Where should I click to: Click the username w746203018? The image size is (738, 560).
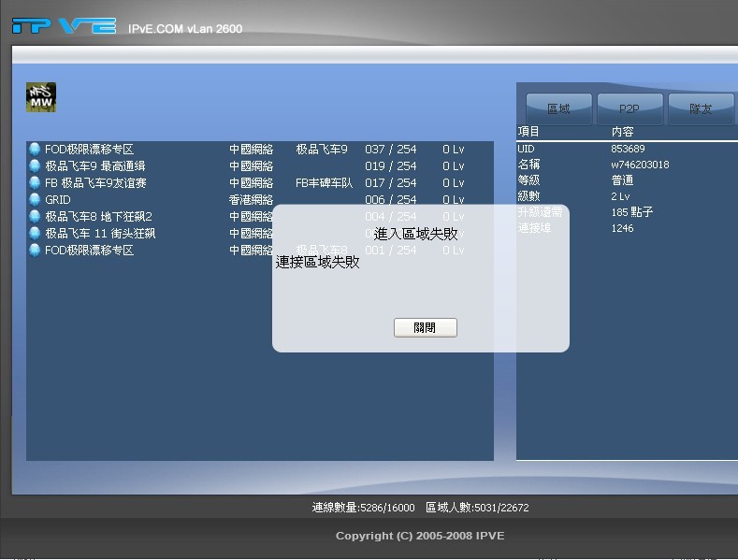click(640, 165)
